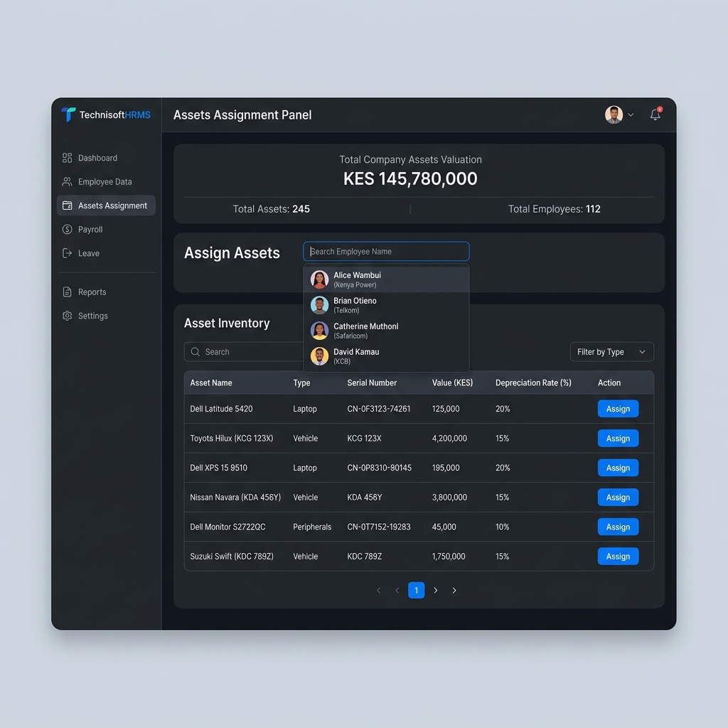Click Suzuki Swift (KDC 789Z) asset name
This screenshot has width=728, height=728.
click(x=232, y=556)
